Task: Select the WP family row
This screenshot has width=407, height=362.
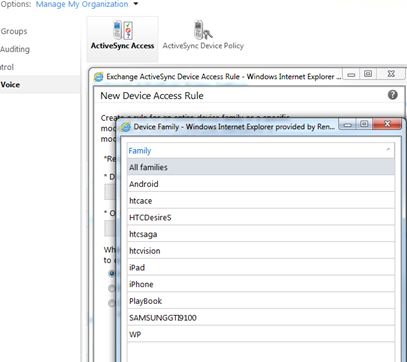Action: [x=261, y=334]
